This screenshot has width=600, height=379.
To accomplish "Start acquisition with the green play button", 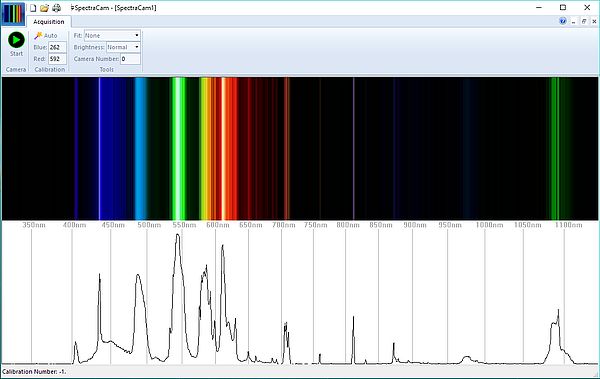I will pyautogui.click(x=16, y=40).
